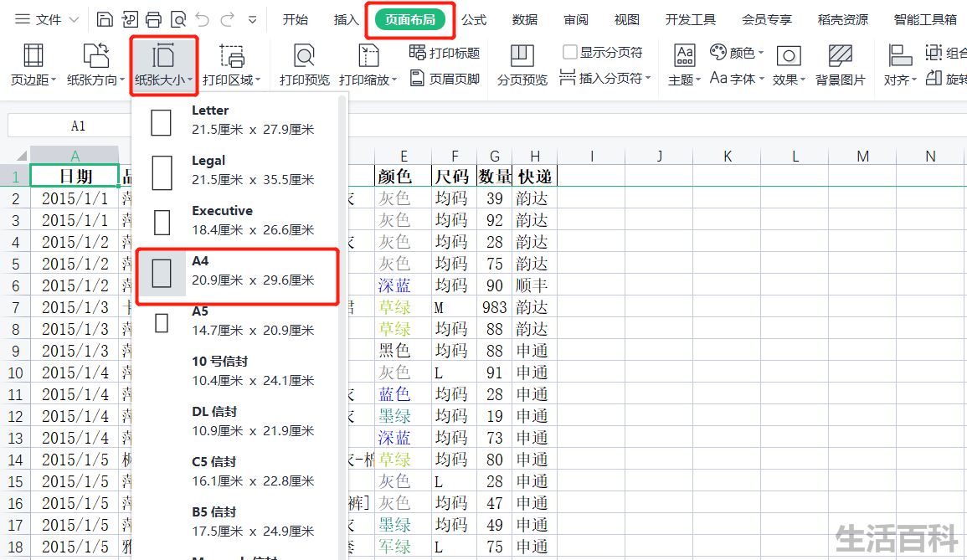Open the 主题 themes dropdown
Screen dimensions: 967x560
[685, 64]
